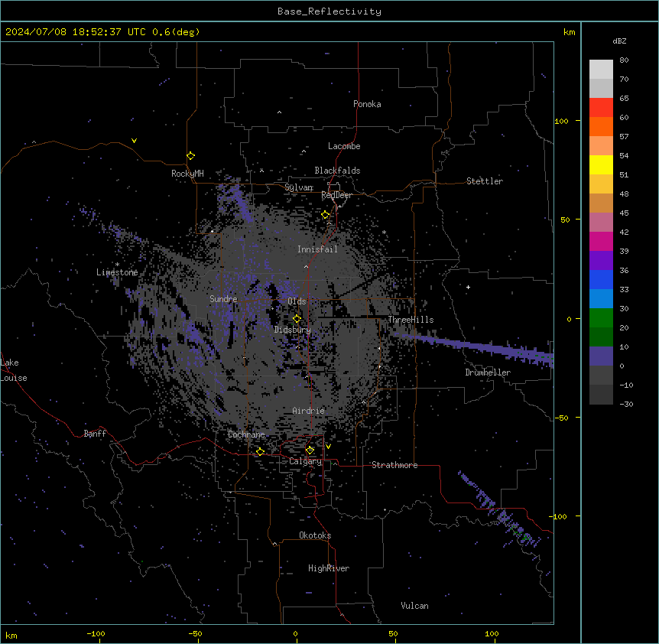Click the RedDeer label
The width and height of the screenshot is (659, 644).
pyautogui.click(x=336, y=195)
